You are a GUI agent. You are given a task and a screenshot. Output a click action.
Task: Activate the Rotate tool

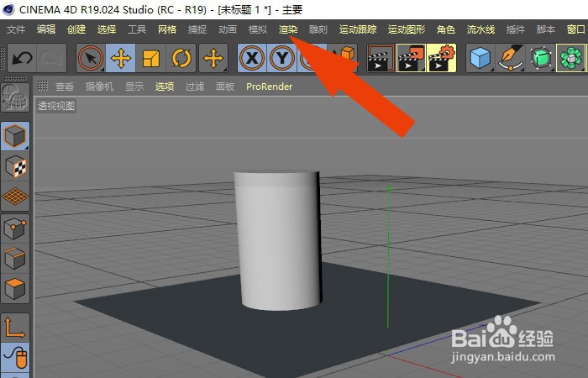[181, 58]
